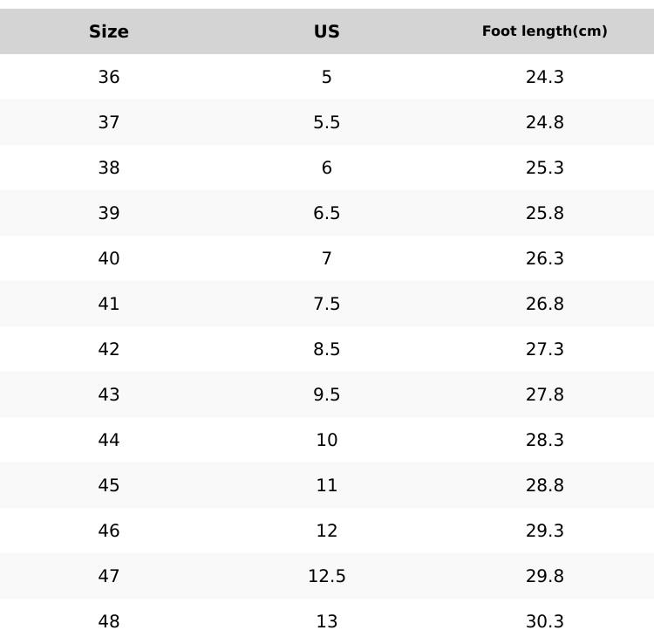
Task: Select the 27.3 foot length cell
Action: 545,349
